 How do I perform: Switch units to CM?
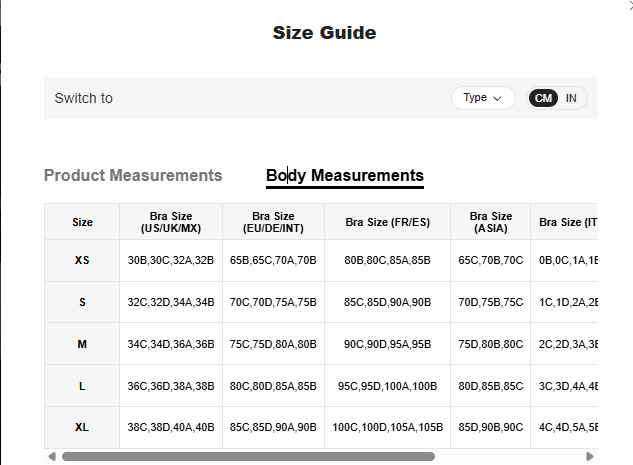tap(543, 98)
